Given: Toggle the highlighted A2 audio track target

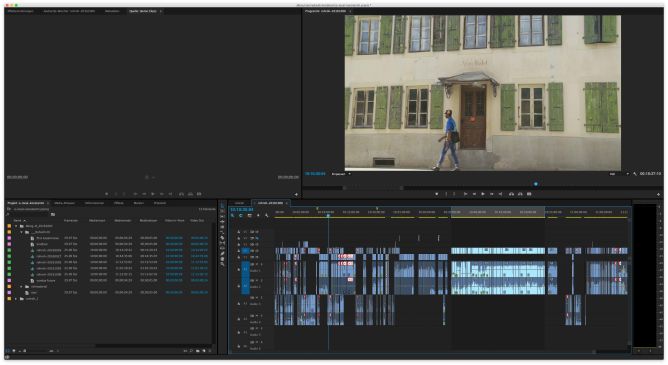Looking at the screenshot, I should 245,286.
